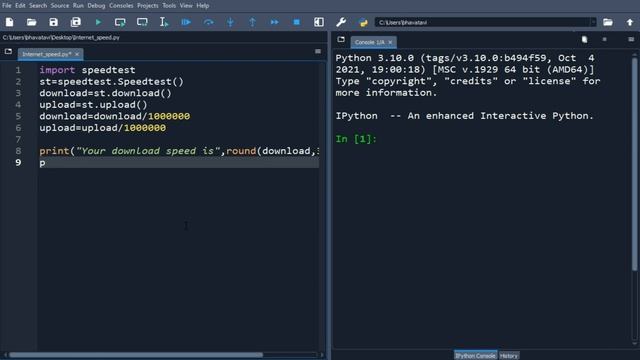
Task: Open the Run menu
Action: pyautogui.click(x=78, y=6)
